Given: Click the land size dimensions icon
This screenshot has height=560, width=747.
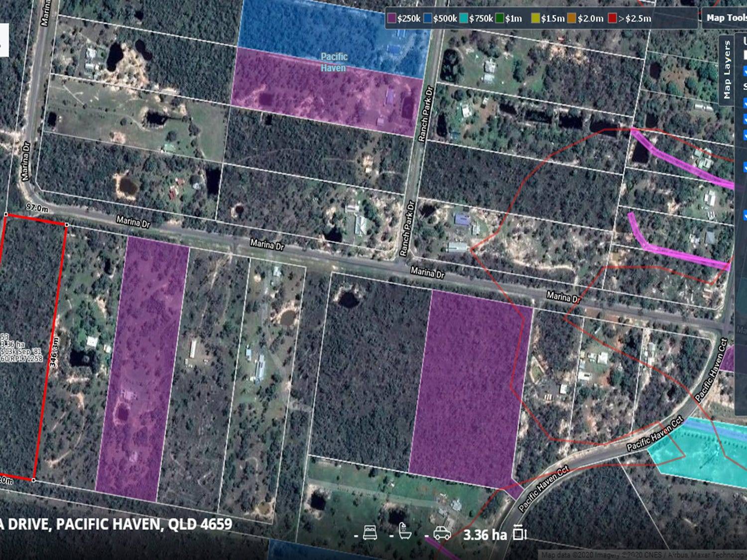Looking at the screenshot, I should point(519,533).
